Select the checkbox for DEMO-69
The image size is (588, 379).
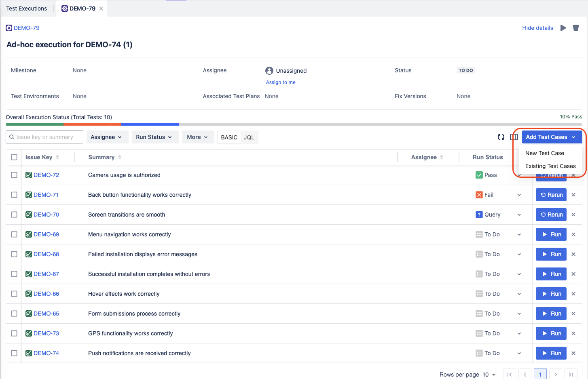(x=14, y=234)
